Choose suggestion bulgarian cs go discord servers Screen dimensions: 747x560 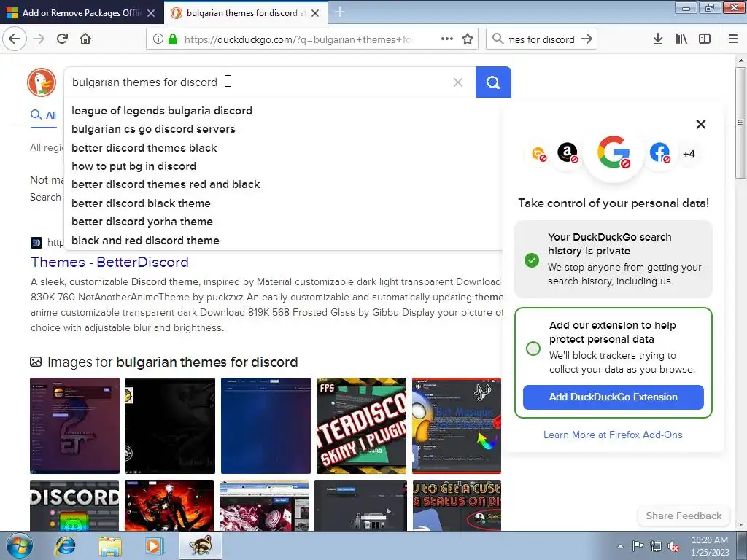tap(153, 129)
